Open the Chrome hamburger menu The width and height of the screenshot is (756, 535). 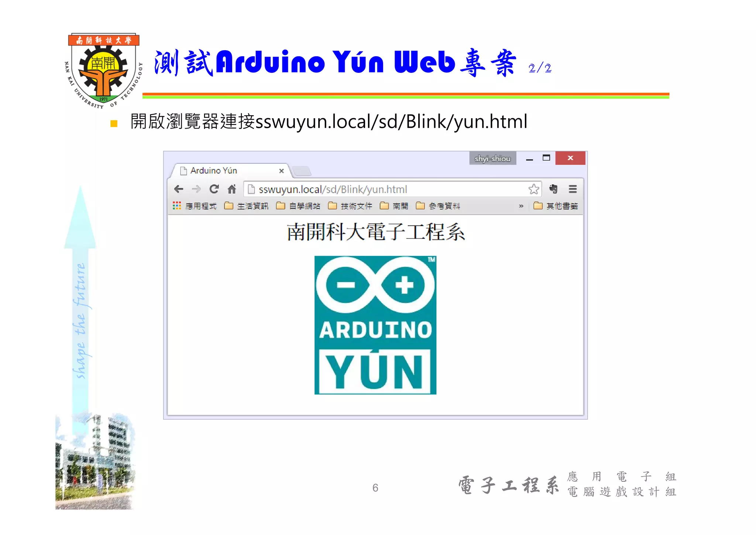573,189
